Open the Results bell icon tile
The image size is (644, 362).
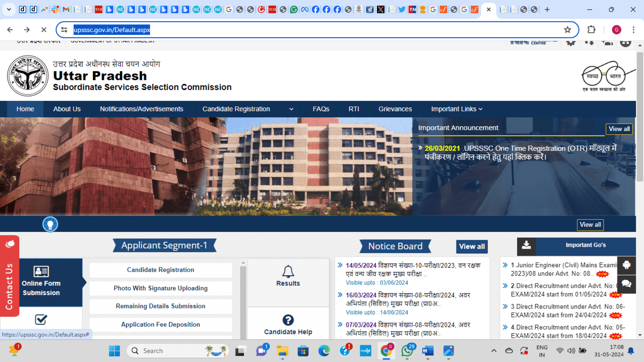coord(288,276)
